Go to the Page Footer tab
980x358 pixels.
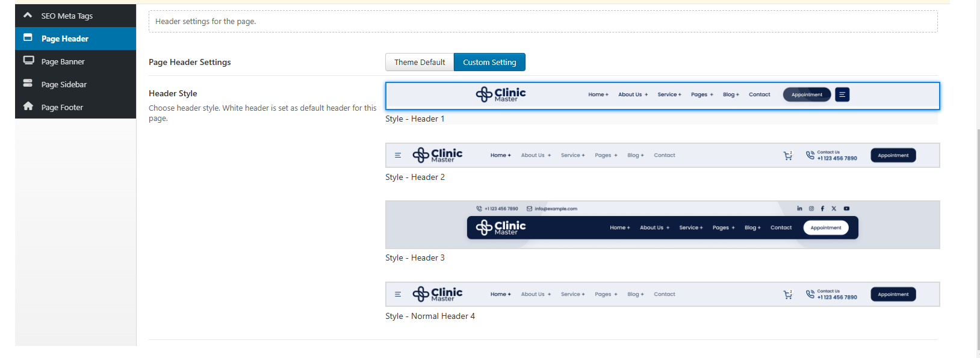click(62, 107)
